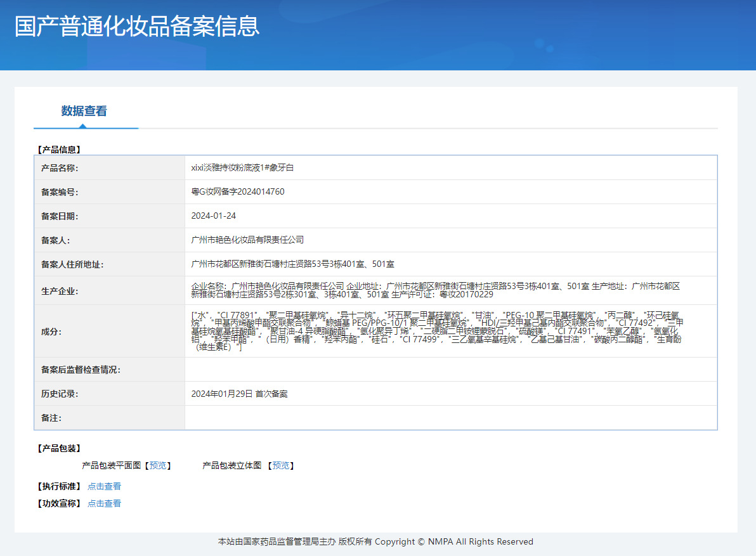This screenshot has width=756, height=556.
Task: Open the 数据查看 tab
Action: pos(84,112)
